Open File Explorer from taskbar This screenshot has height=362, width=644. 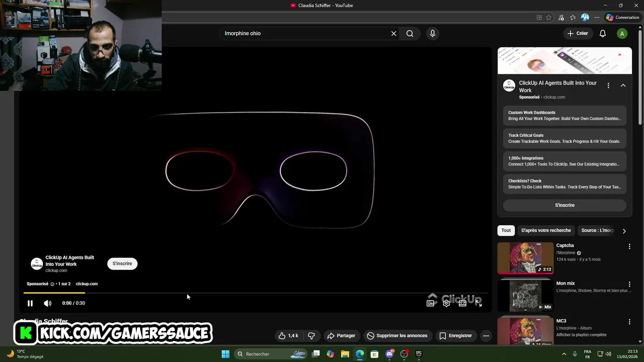[345, 354]
